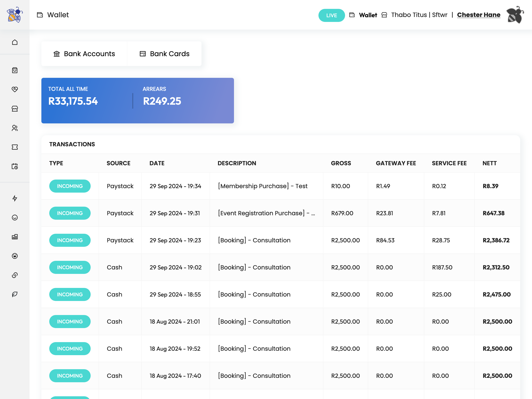The image size is (532, 399).
Task: Click the GATEWAY FEE column header
Action: [396, 163]
